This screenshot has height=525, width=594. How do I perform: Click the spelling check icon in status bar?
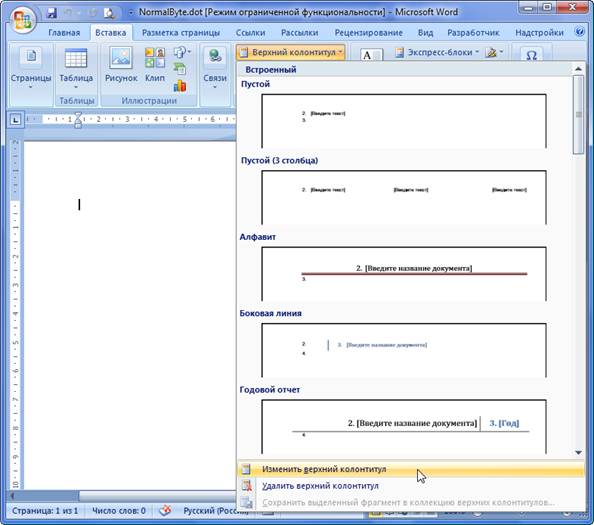(x=165, y=511)
